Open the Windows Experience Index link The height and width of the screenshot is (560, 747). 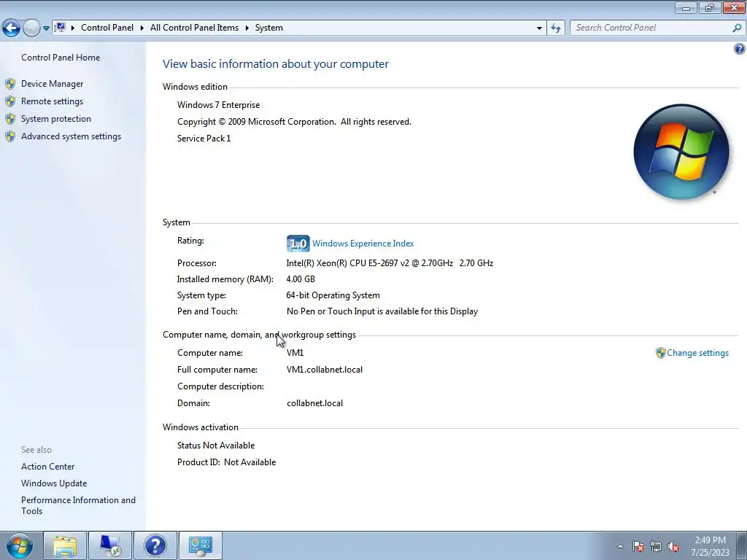[363, 244]
